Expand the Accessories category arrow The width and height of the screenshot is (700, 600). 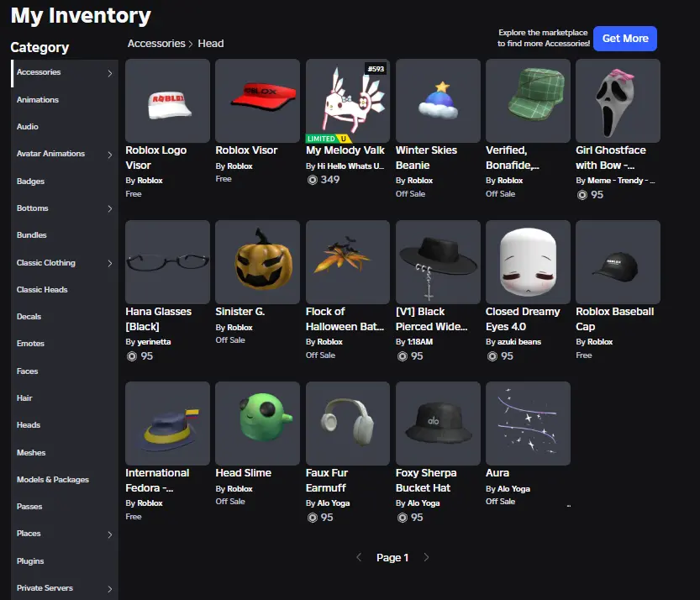[110, 73]
